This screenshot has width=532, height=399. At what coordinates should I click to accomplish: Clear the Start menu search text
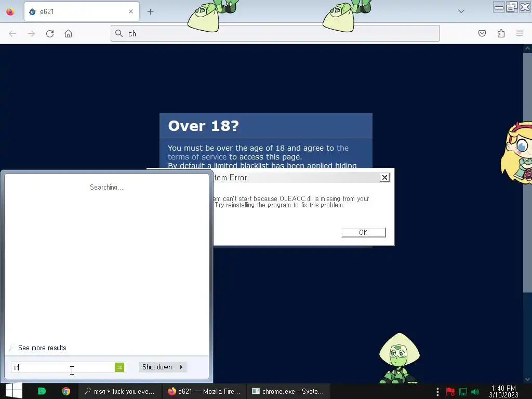(119, 367)
